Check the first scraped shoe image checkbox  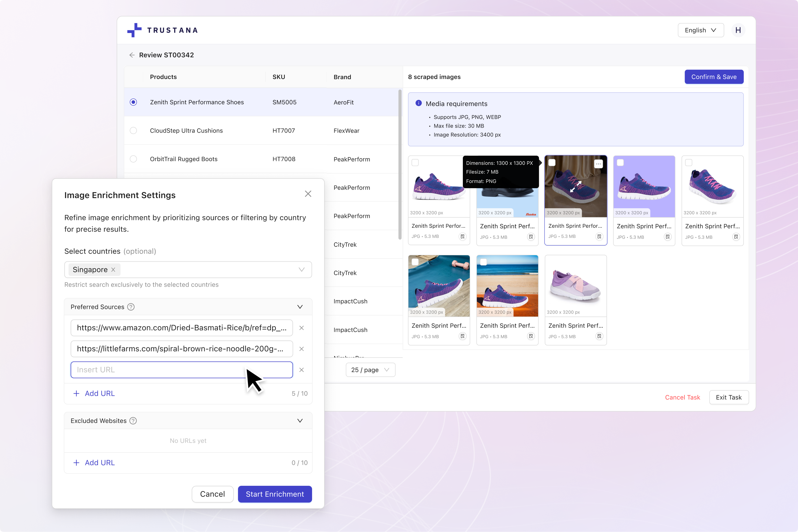click(x=415, y=163)
